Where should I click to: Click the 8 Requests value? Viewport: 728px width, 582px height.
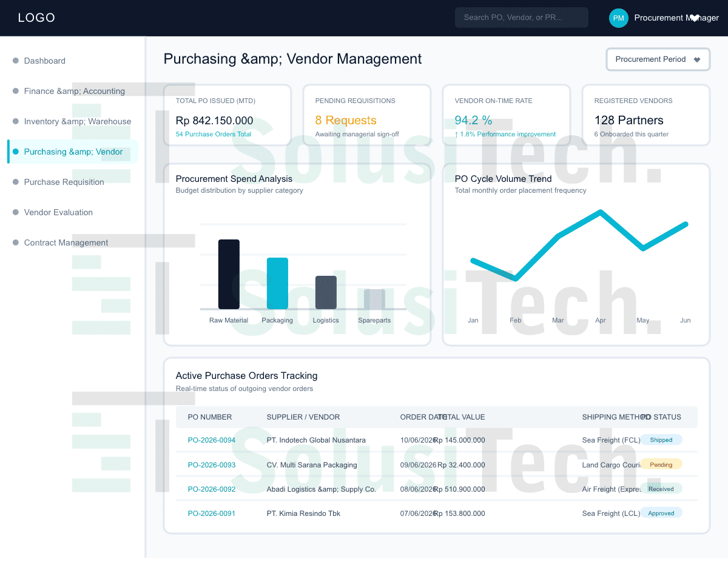point(346,121)
